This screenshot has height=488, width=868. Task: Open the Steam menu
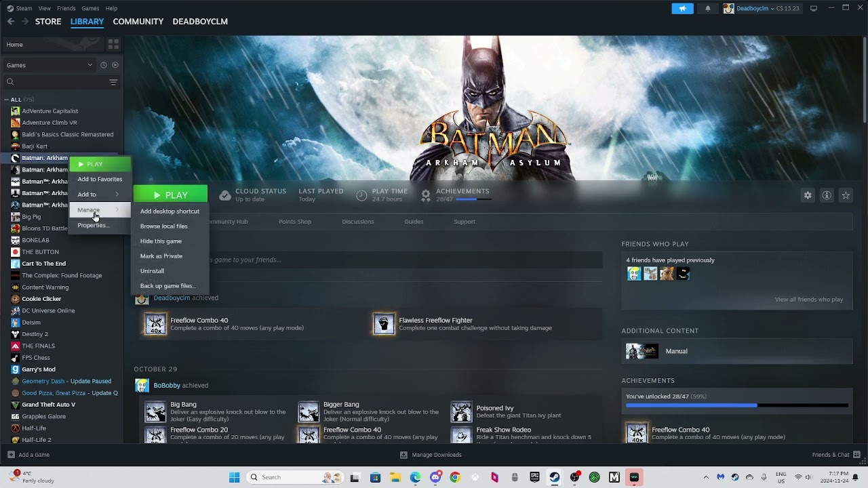pos(24,8)
